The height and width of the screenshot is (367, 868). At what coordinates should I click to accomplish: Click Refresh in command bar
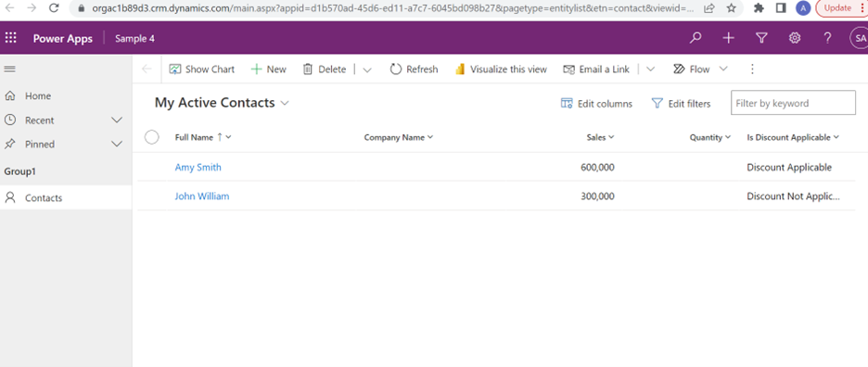[x=415, y=70]
